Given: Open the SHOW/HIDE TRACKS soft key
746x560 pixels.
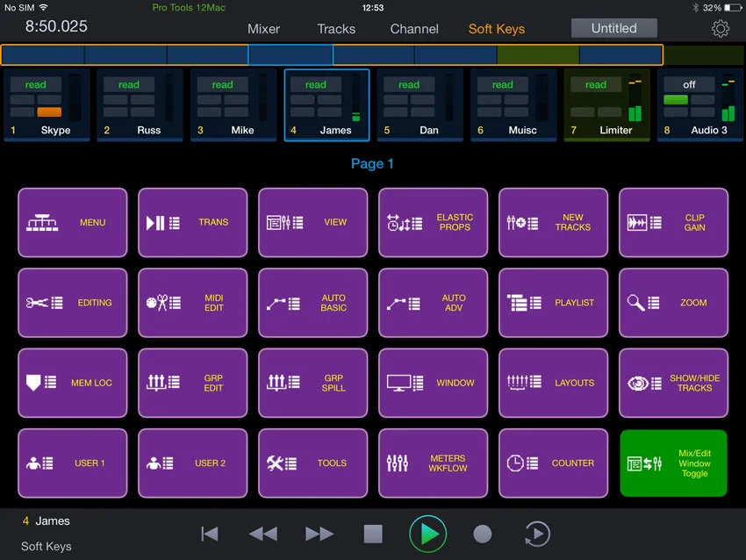Looking at the screenshot, I should click(674, 383).
